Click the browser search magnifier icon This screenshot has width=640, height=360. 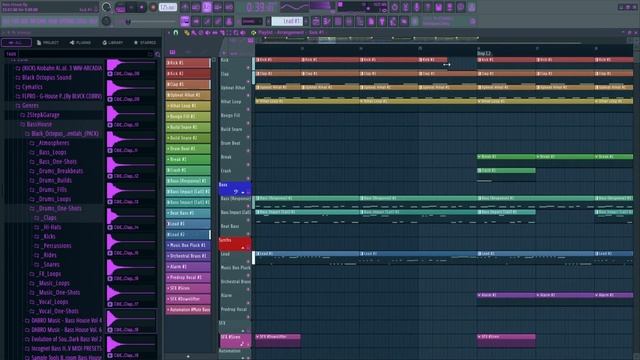point(158,54)
